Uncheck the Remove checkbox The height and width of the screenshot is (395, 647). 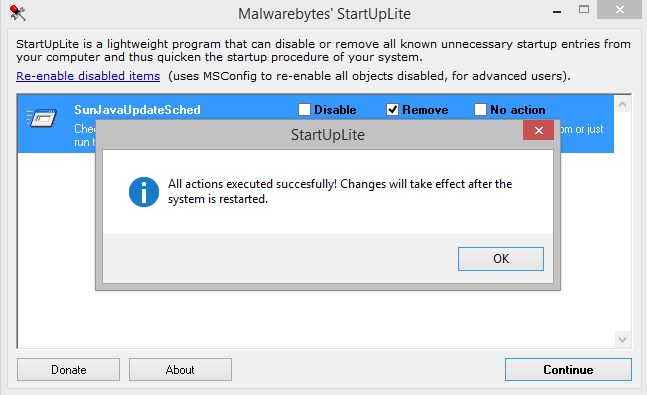click(x=392, y=109)
